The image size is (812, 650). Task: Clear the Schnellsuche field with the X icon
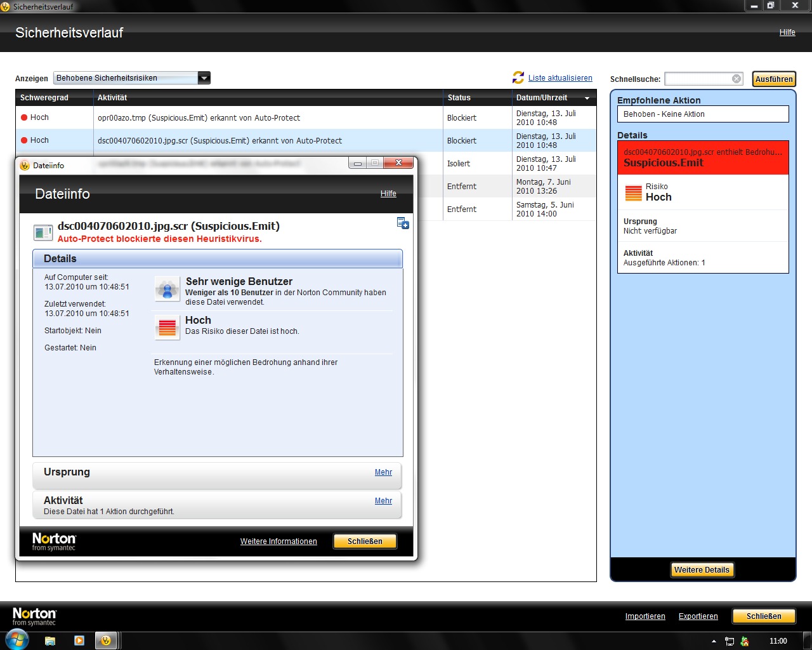coord(737,79)
